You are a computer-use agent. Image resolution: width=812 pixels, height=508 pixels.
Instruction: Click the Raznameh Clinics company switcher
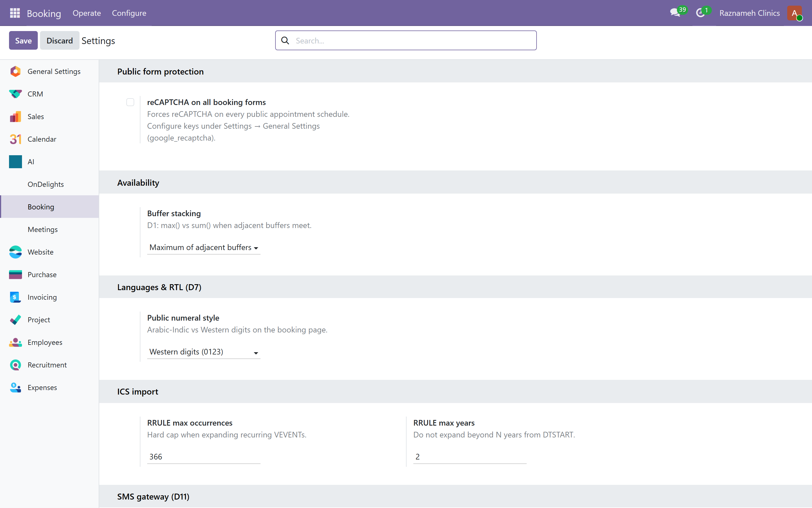click(x=750, y=13)
